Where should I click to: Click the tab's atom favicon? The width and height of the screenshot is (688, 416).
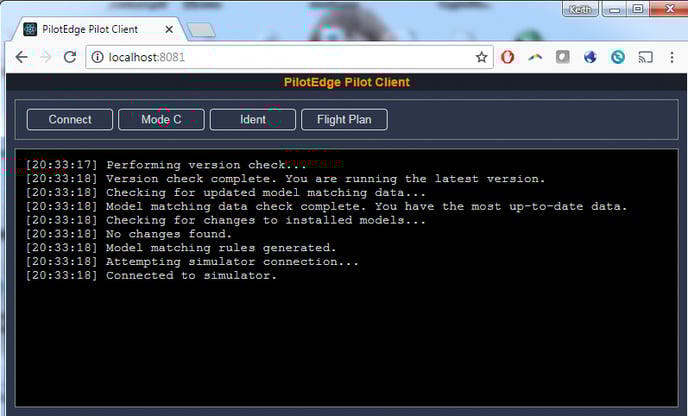30,29
